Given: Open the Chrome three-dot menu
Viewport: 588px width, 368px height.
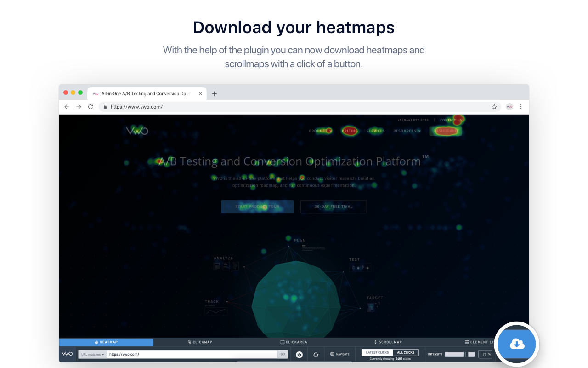Looking at the screenshot, I should (521, 107).
